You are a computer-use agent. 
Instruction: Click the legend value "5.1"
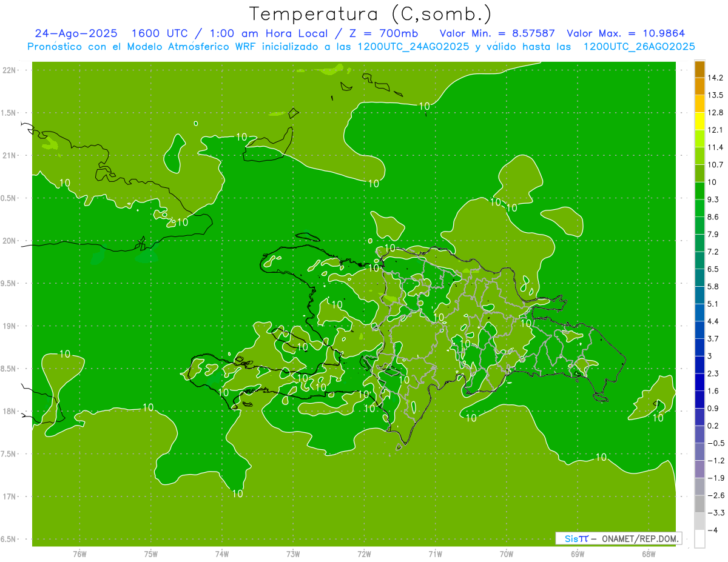(713, 304)
